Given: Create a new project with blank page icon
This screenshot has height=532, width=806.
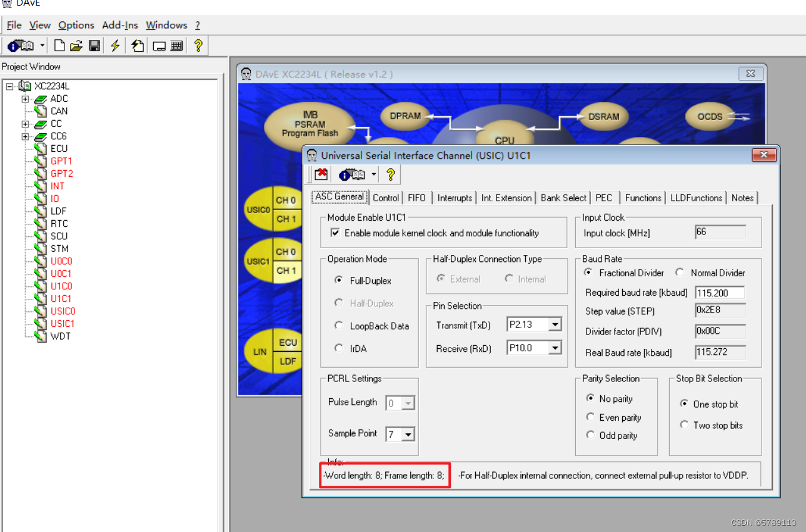Looking at the screenshot, I should click(x=59, y=46).
